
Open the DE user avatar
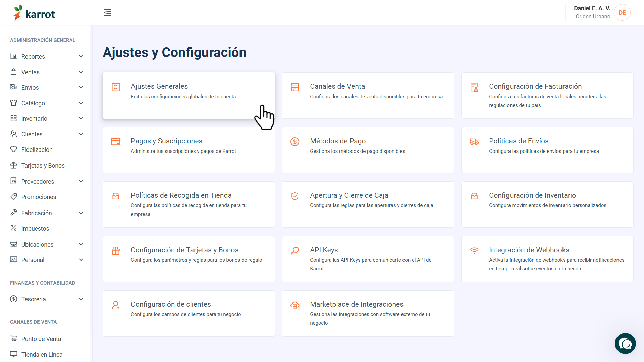point(622,13)
